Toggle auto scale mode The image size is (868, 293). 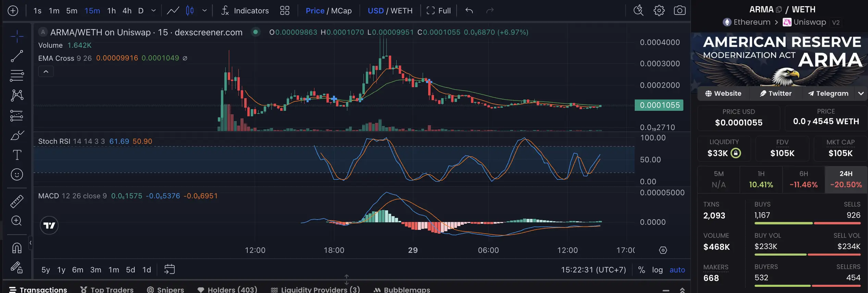coord(677,270)
